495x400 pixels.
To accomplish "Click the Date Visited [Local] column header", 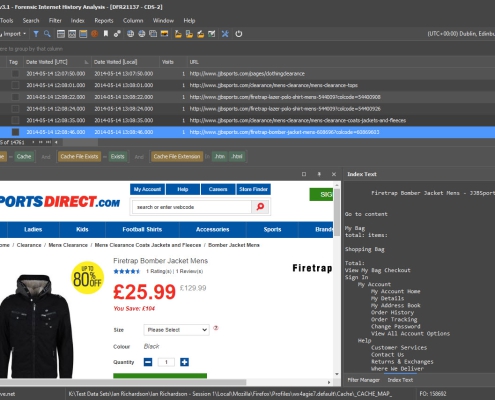I will pyautogui.click(x=125, y=62).
